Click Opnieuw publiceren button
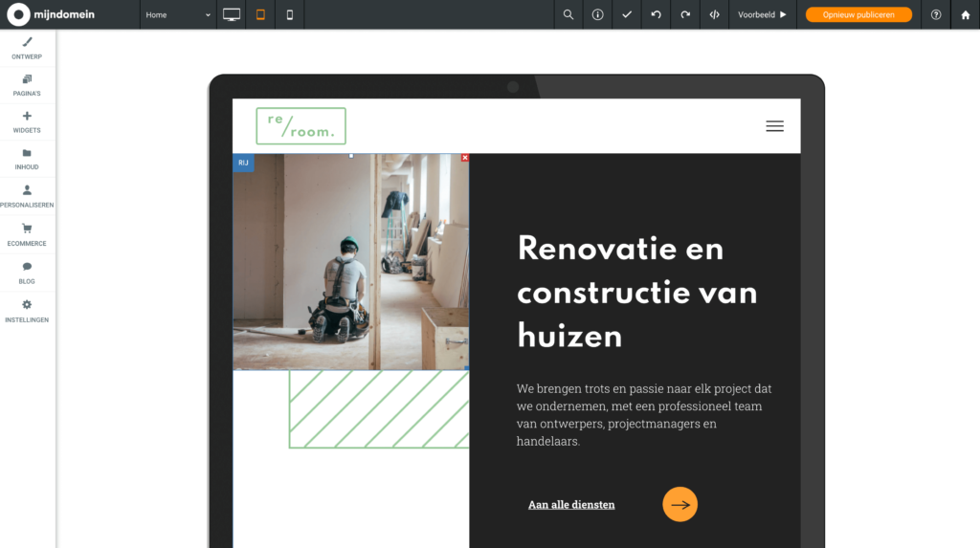 click(858, 14)
